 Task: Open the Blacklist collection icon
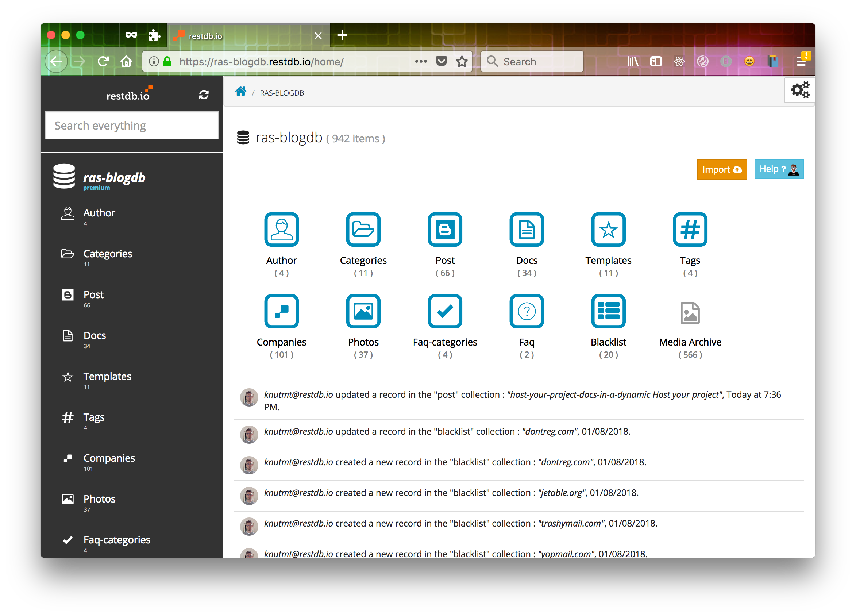point(608,311)
